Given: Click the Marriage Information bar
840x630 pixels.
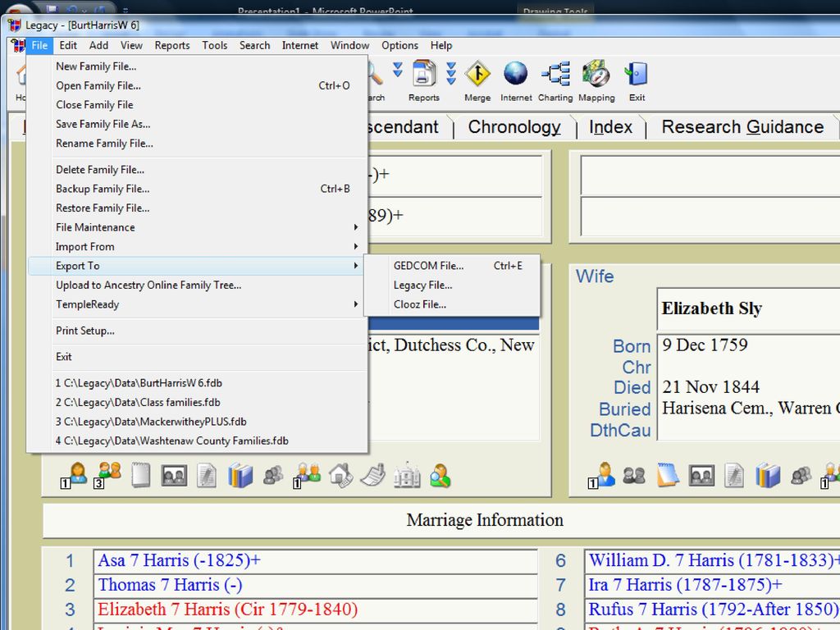Looking at the screenshot, I should click(441, 519).
